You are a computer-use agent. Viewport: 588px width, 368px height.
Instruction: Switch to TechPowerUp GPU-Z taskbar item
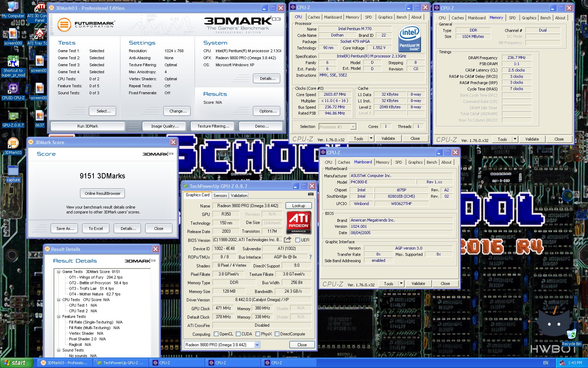click(x=121, y=363)
